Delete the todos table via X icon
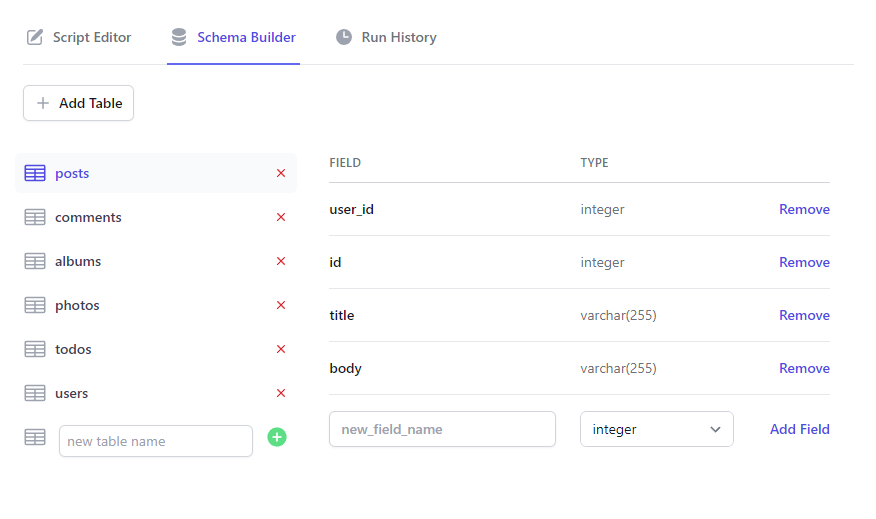The image size is (876, 519). point(281,349)
